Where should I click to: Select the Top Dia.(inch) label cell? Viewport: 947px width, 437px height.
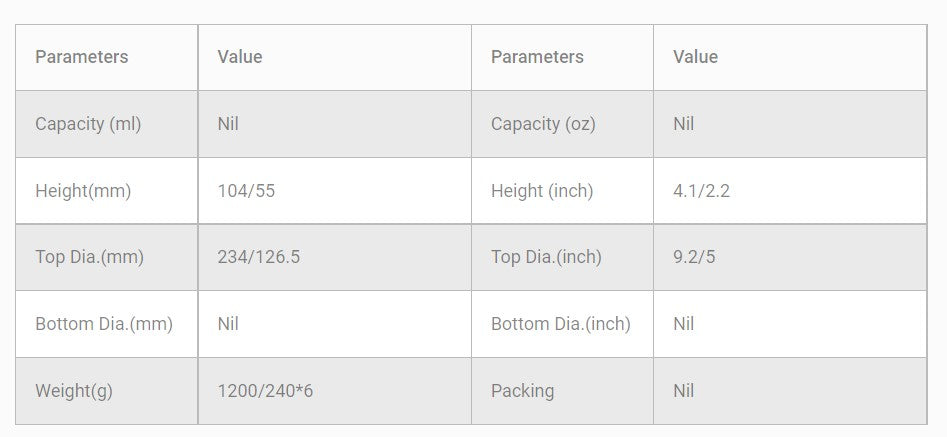pyautogui.click(x=546, y=257)
